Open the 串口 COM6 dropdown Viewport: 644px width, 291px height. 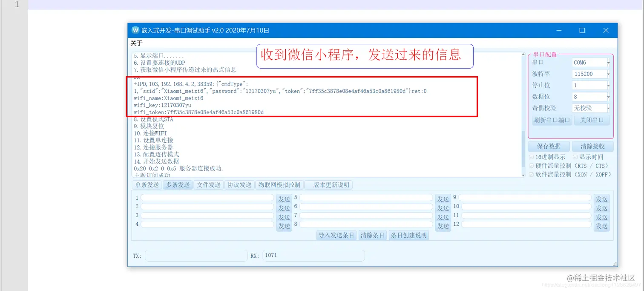pos(591,62)
